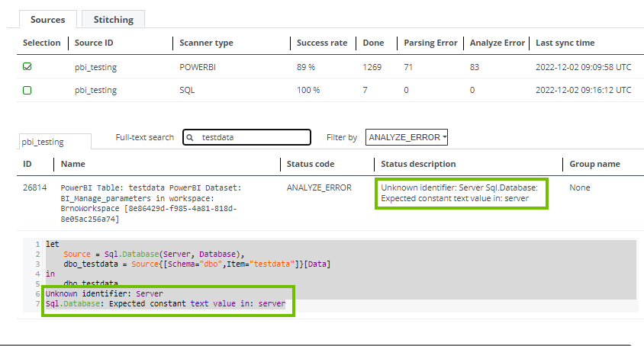The image size is (644, 346).
Task: Click the Full-text search label
Action: click(144, 137)
